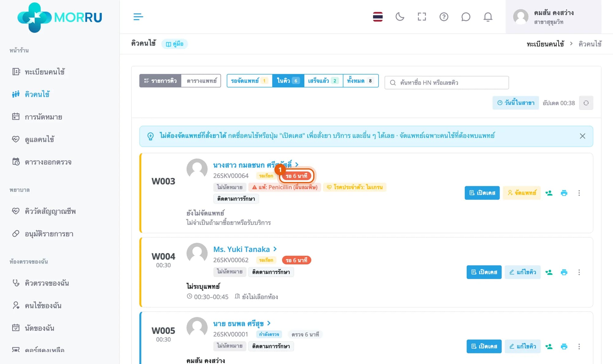Click assign-person icon for W005
Screen dimensions: 613x364
pyautogui.click(x=549, y=347)
